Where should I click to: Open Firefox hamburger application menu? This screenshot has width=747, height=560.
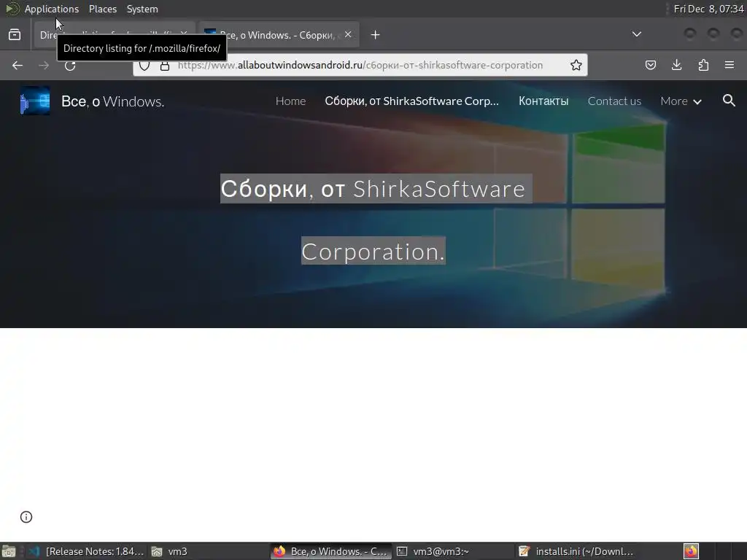[x=729, y=65]
